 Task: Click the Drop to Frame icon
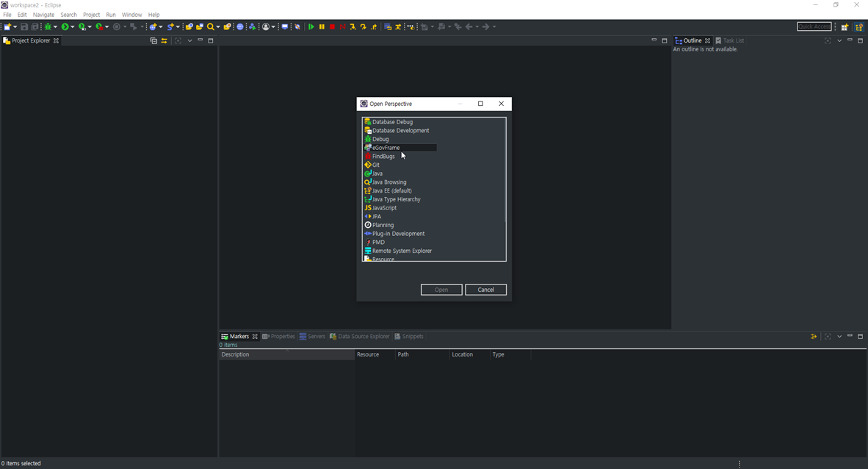388,26
